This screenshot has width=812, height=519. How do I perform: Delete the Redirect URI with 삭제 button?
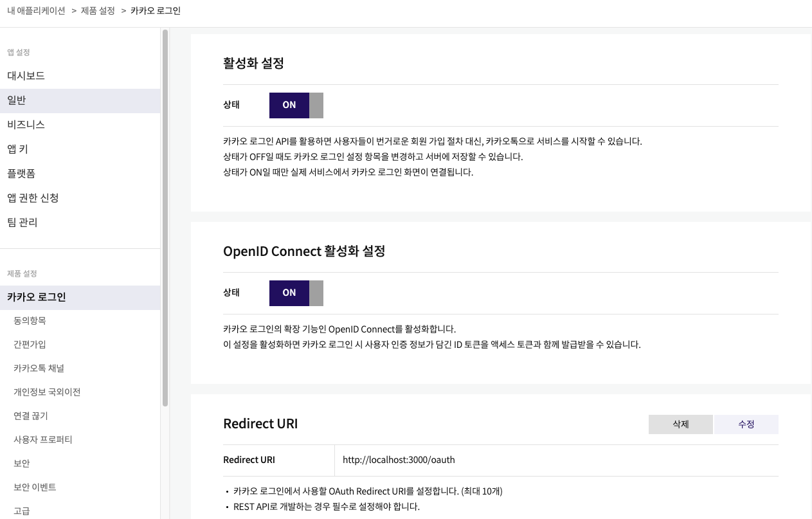pos(681,424)
